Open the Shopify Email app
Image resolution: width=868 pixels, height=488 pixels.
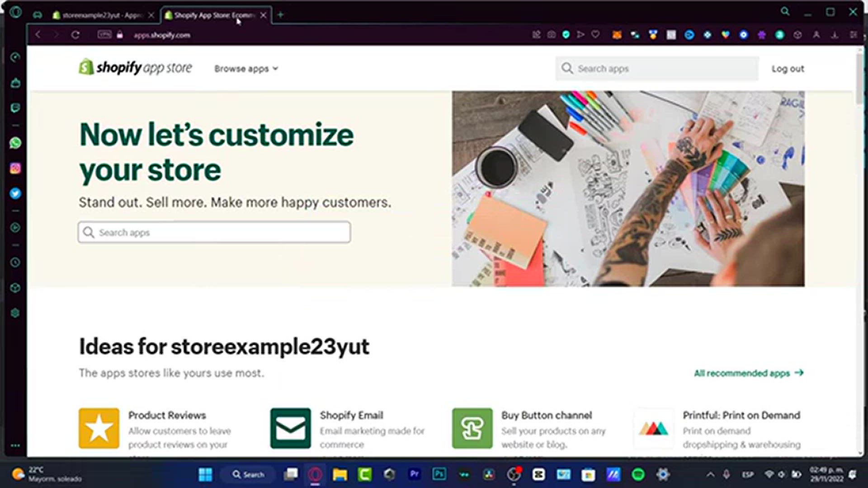351,415
